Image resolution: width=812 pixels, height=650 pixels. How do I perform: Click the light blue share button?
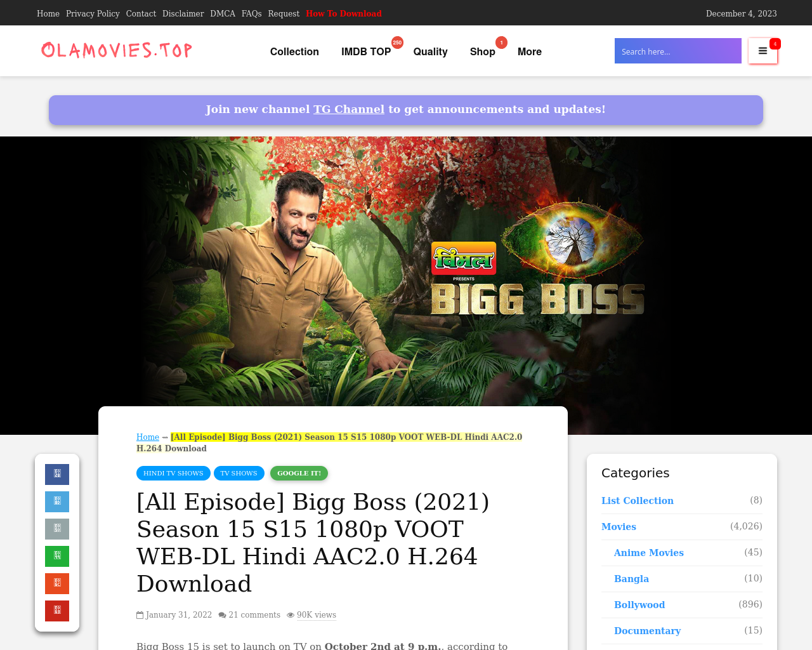57,501
